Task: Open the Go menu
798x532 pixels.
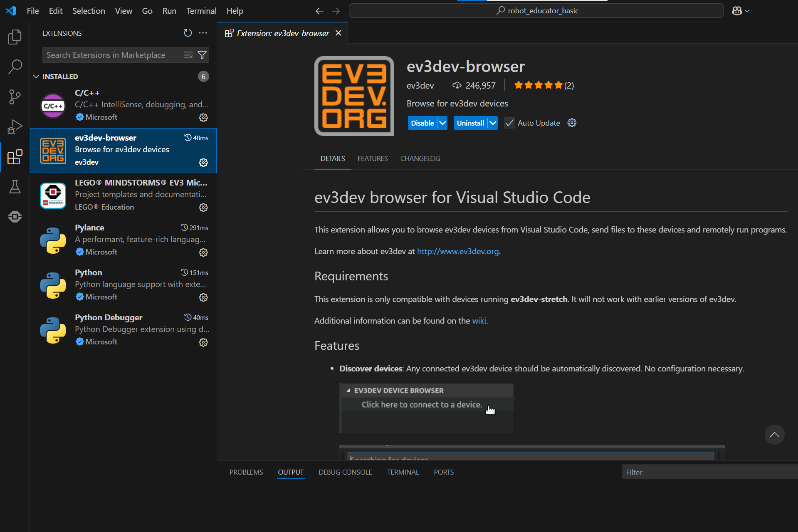Action: tap(147, 11)
